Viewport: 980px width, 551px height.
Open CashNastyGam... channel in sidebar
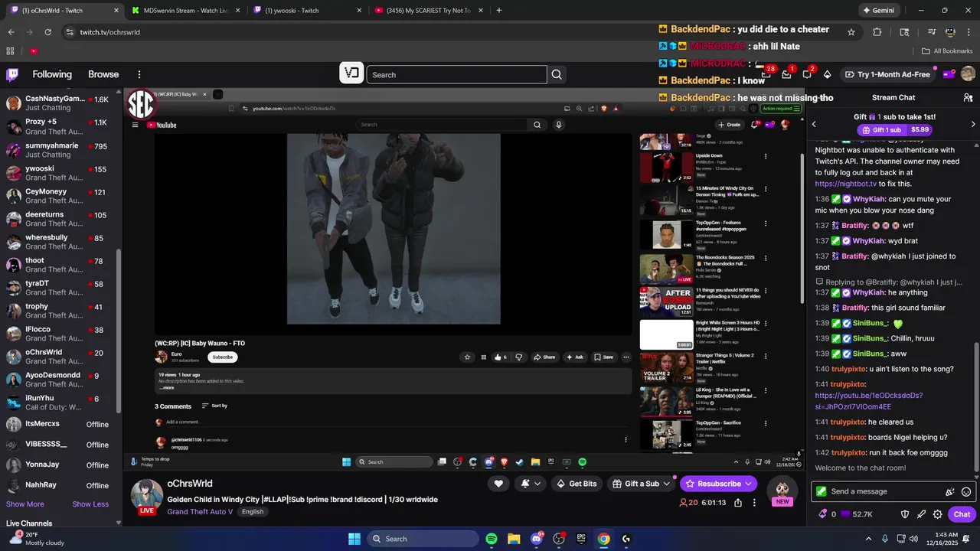click(x=60, y=103)
